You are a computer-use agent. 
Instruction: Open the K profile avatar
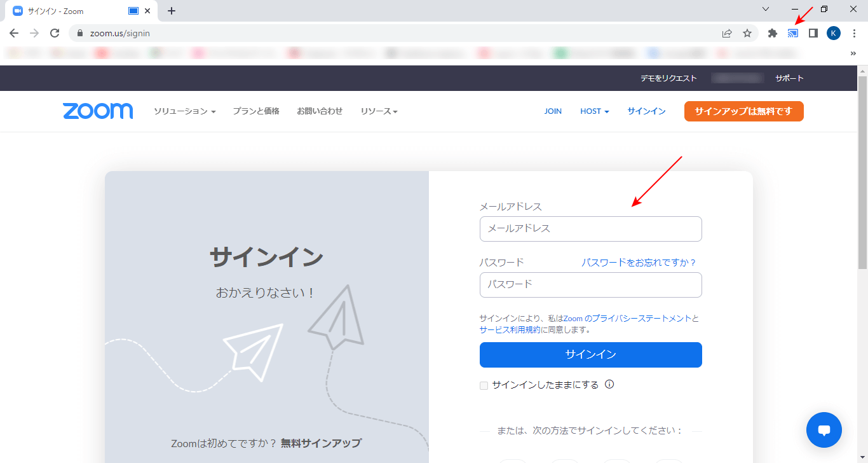[x=834, y=33]
